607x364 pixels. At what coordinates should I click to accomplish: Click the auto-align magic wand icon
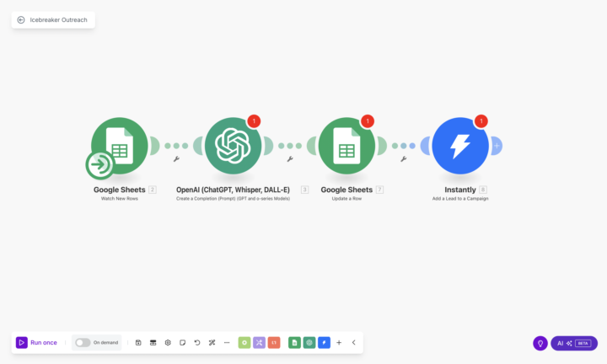[x=212, y=343]
